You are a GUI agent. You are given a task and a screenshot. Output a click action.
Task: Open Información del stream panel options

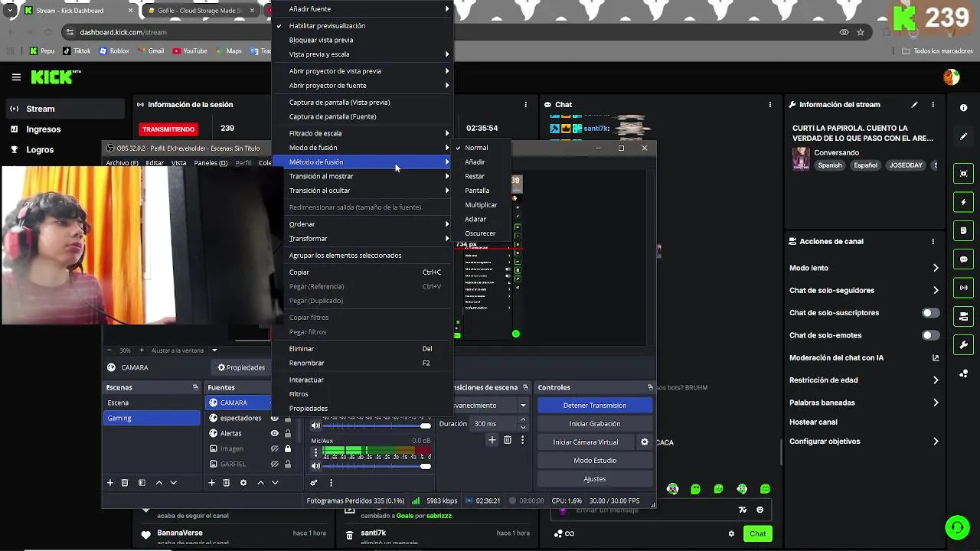[x=933, y=105]
